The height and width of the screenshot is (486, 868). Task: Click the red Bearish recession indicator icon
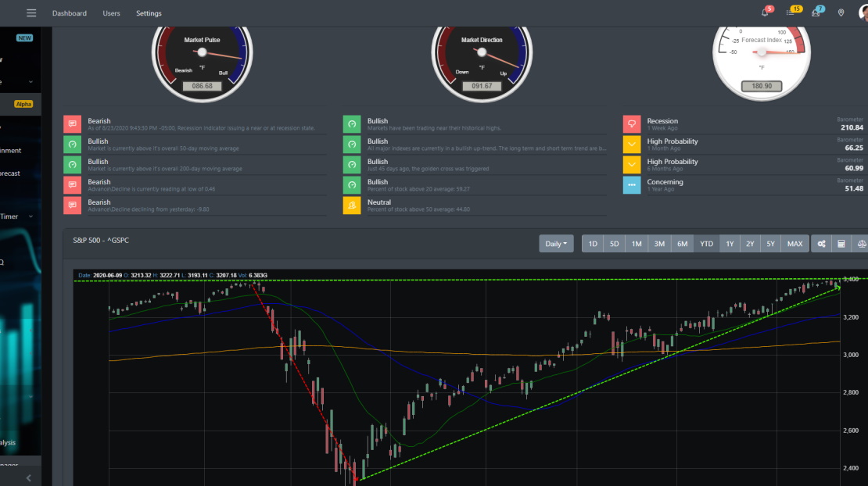coord(73,124)
